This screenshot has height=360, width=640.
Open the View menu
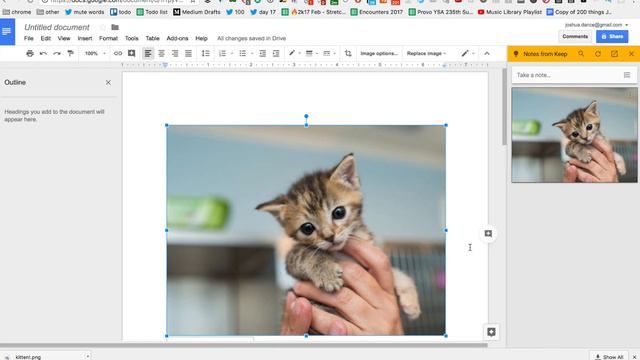(64, 38)
